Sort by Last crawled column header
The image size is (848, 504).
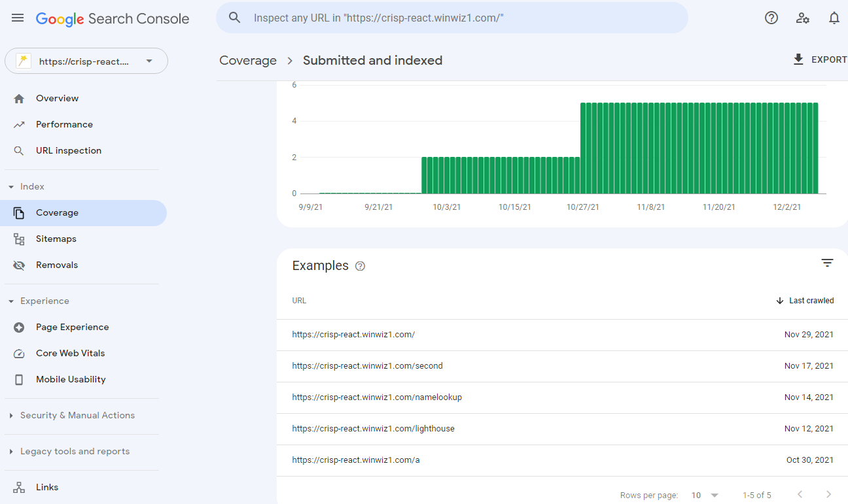[x=811, y=301]
